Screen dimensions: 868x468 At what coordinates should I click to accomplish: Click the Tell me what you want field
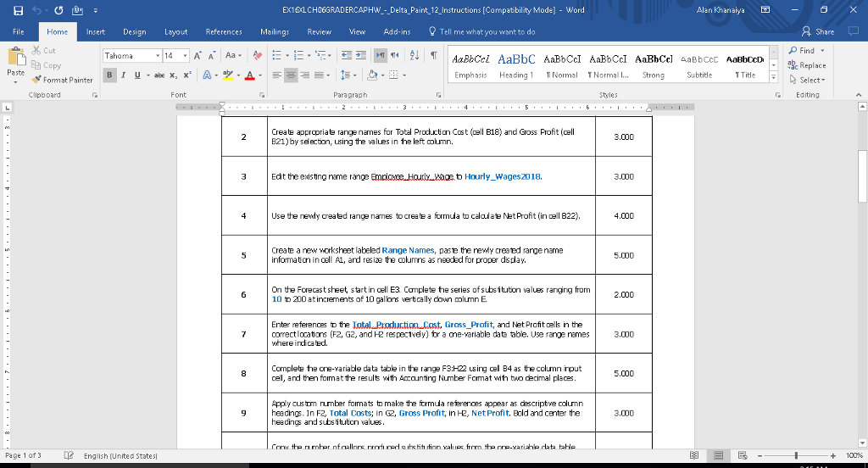click(x=487, y=31)
